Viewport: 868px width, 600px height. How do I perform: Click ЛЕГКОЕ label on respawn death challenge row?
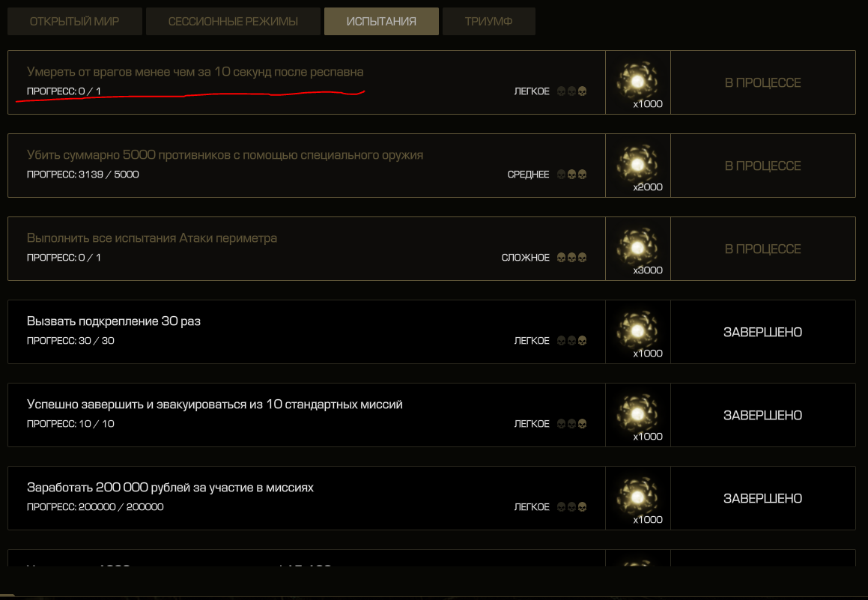coord(532,91)
